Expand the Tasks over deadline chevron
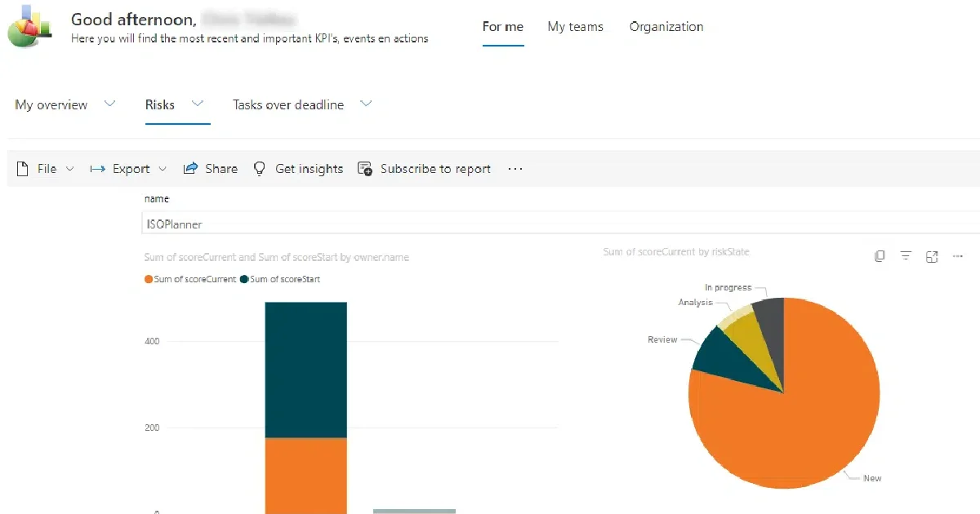The image size is (980, 514). tap(366, 104)
